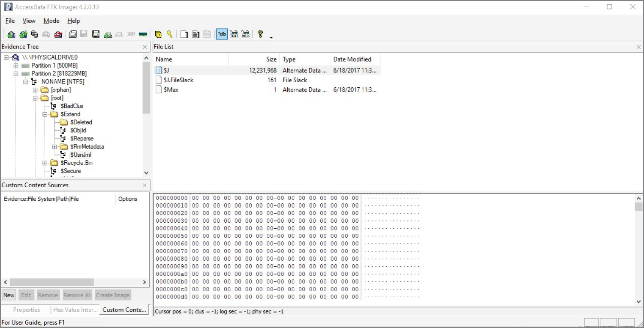Screen dimensions: 644x328
Task: Sort file list by Name column
Action: pyautogui.click(x=191, y=60)
